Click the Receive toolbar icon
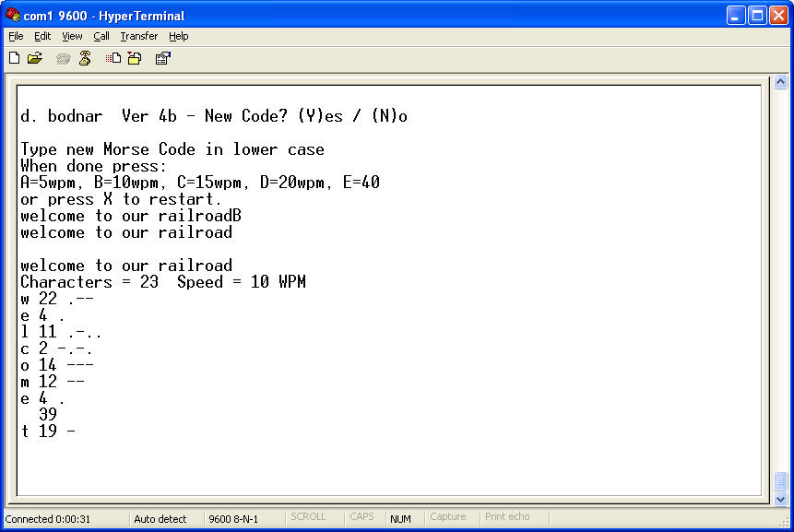Image resolution: width=794 pixels, height=532 pixels. tap(135, 58)
